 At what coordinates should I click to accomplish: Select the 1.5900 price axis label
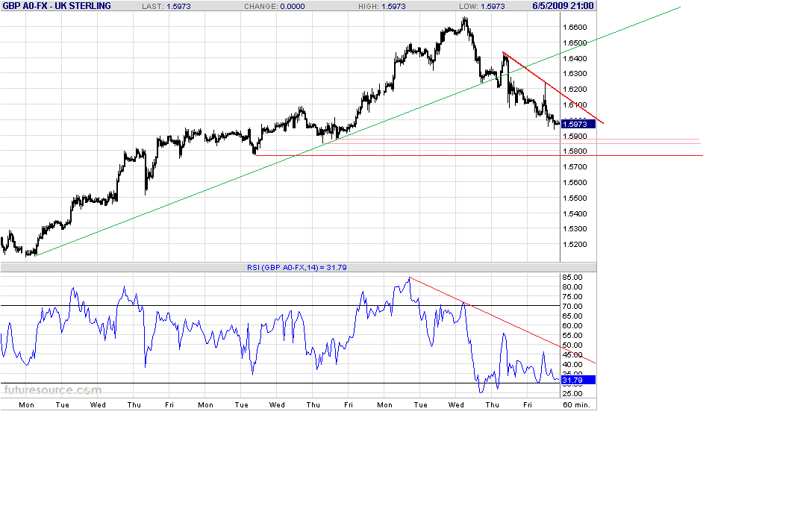(x=575, y=137)
